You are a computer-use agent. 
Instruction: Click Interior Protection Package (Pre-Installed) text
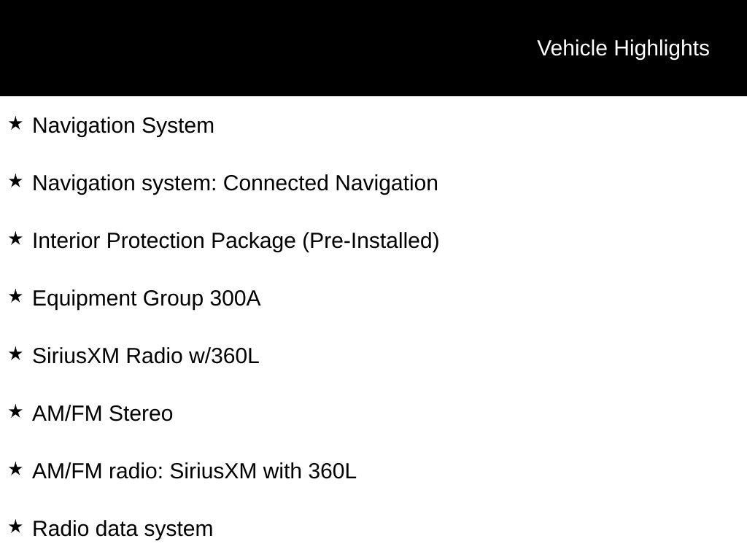coord(236,241)
